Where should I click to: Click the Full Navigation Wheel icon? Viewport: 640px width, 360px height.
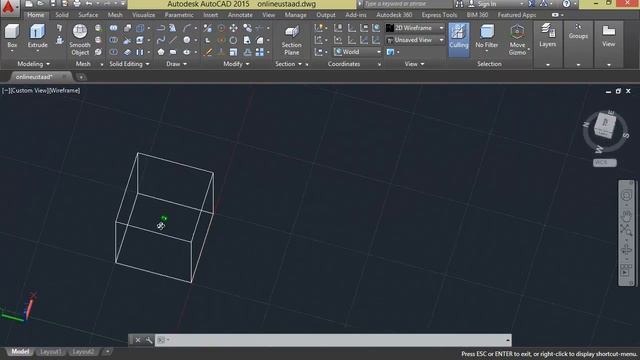pos(626,196)
